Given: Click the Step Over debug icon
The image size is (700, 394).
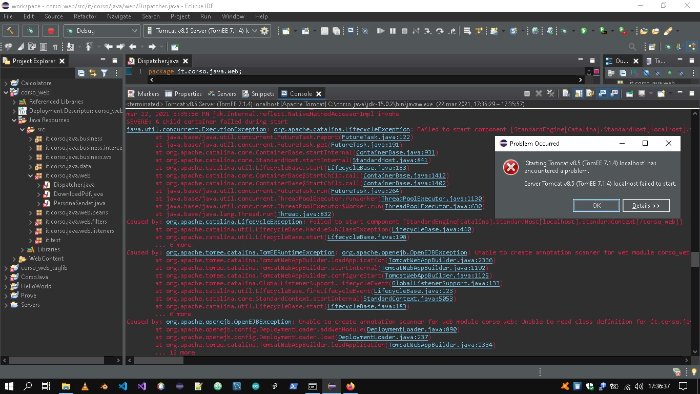Looking at the screenshot, I should 440,31.
